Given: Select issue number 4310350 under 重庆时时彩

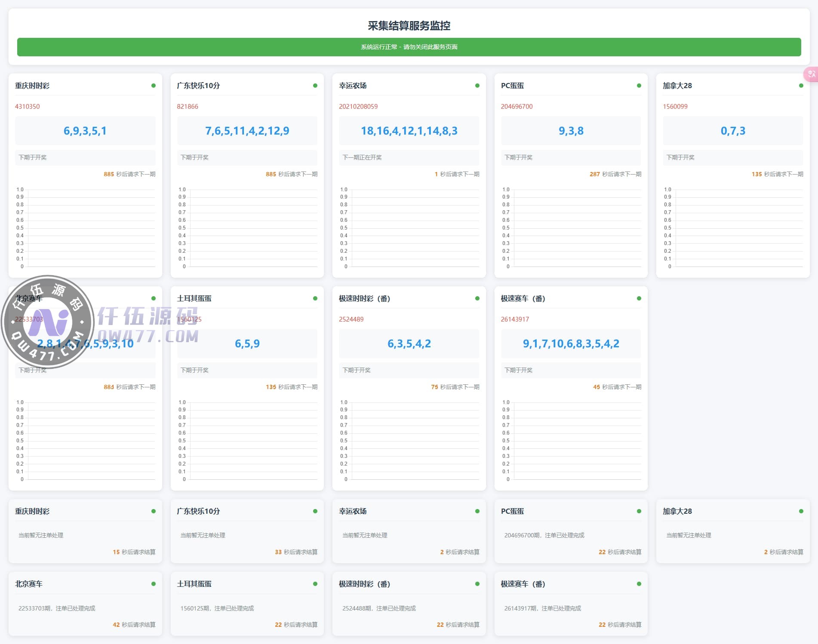Looking at the screenshot, I should (x=28, y=107).
